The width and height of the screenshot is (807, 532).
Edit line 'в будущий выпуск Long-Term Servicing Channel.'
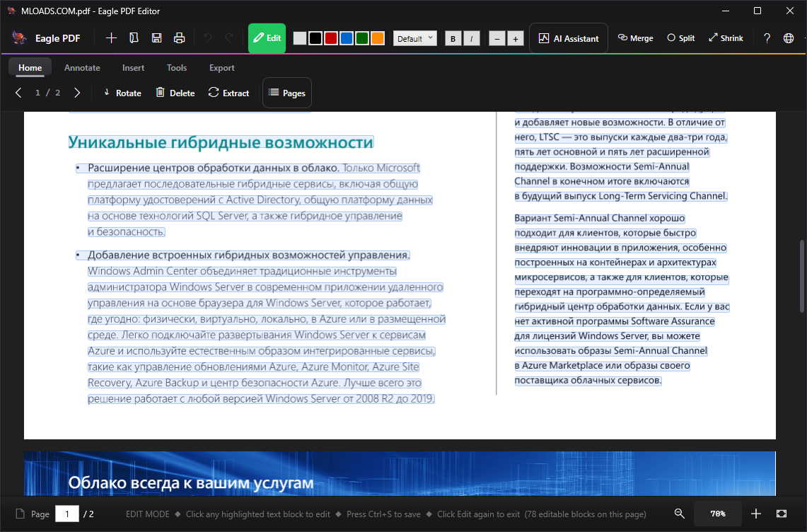tap(621, 196)
